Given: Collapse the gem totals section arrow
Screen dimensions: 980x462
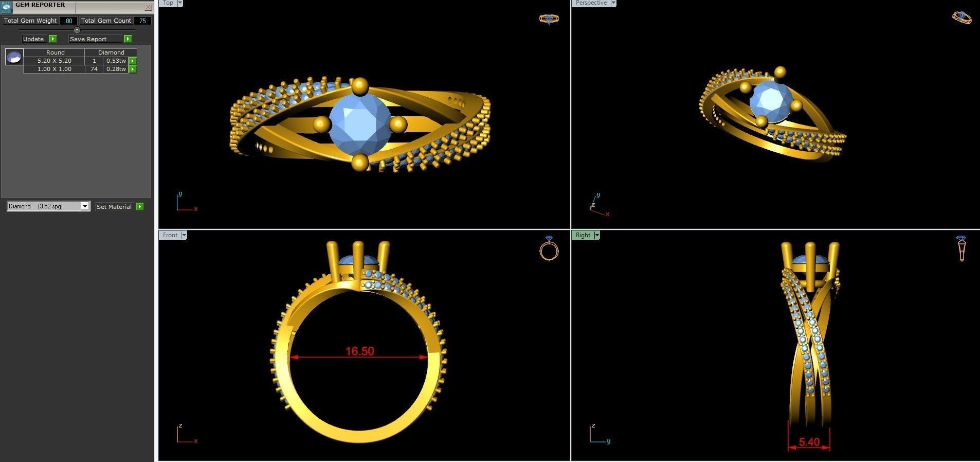Looking at the screenshot, I should (x=77, y=30).
